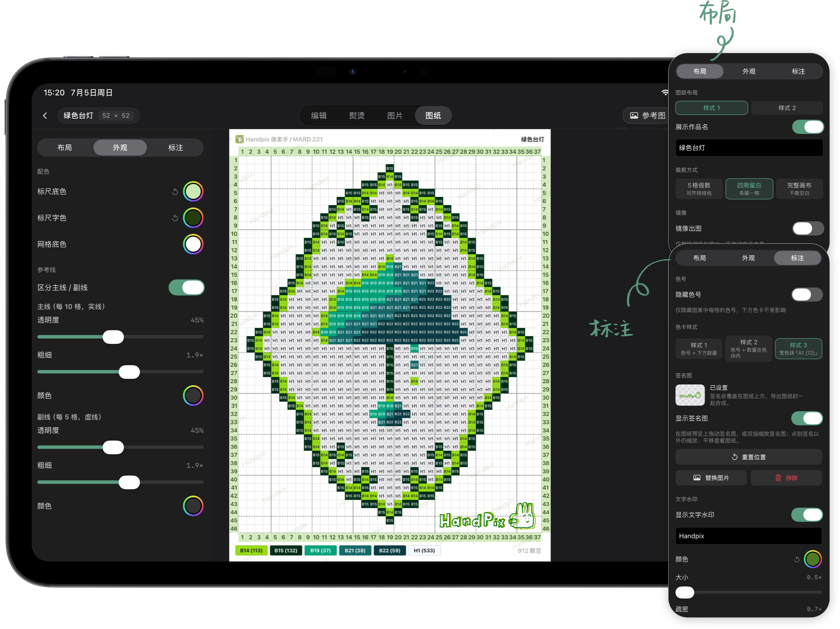
Task: Click the B21 (38) color chip
Action: coord(355,550)
